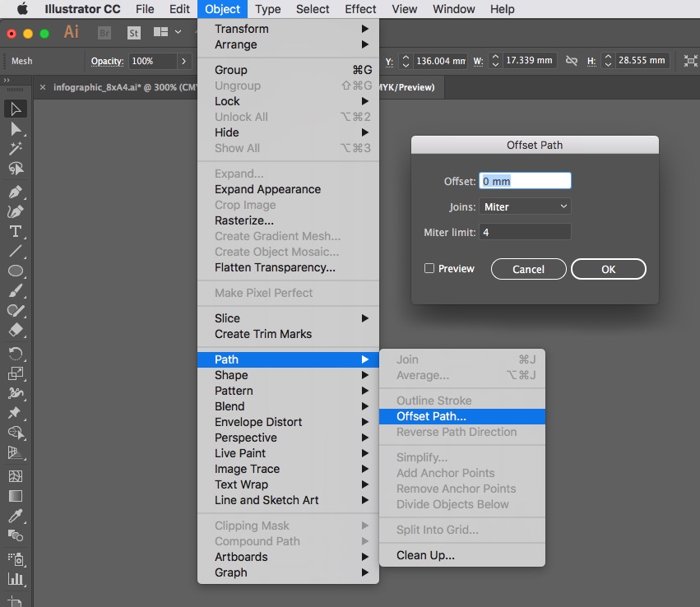This screenshot has width=700, height=607.
Task: Expand the Opacity arrow popup
Action: (x=185, y=61)
